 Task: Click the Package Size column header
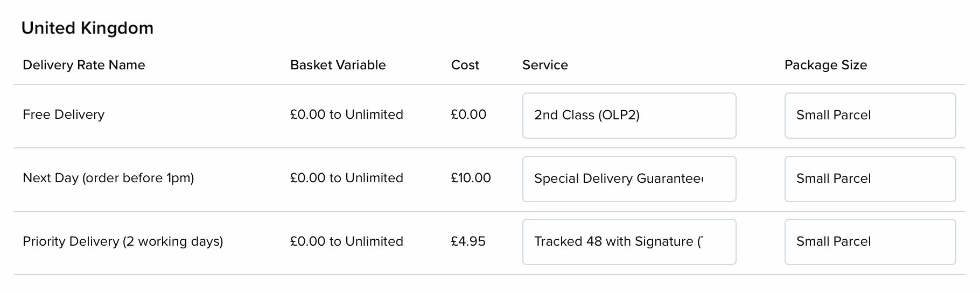[x=825, y=65]
